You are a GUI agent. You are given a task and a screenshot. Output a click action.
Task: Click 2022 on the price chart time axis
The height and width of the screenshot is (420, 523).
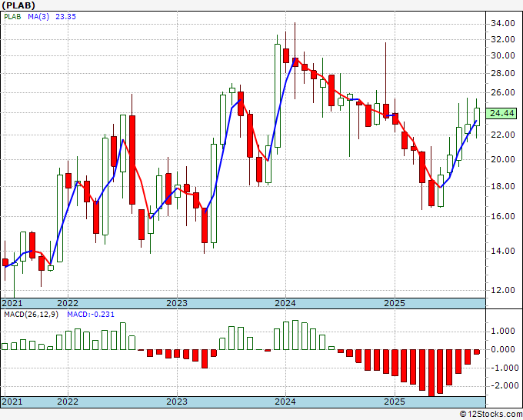(68, 303)
